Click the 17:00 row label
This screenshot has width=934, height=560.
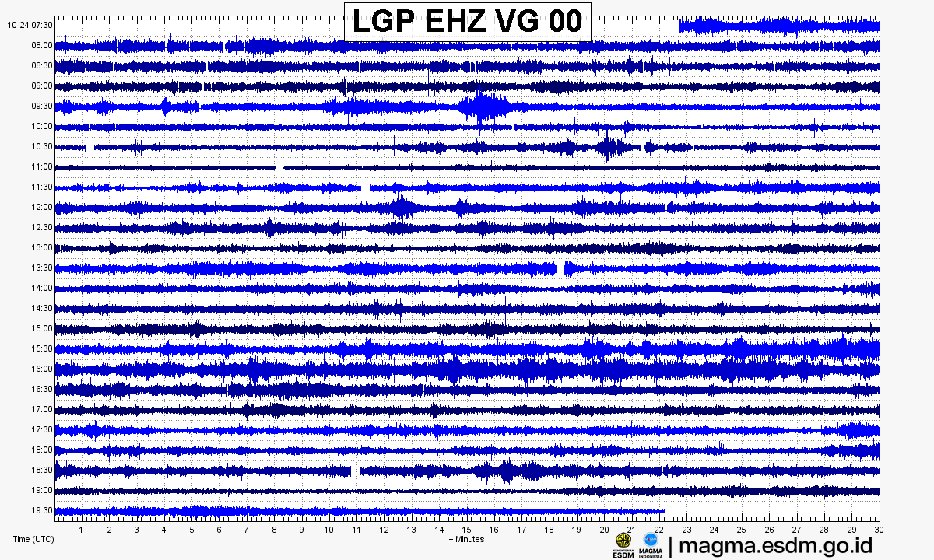(x=42, y=409)
